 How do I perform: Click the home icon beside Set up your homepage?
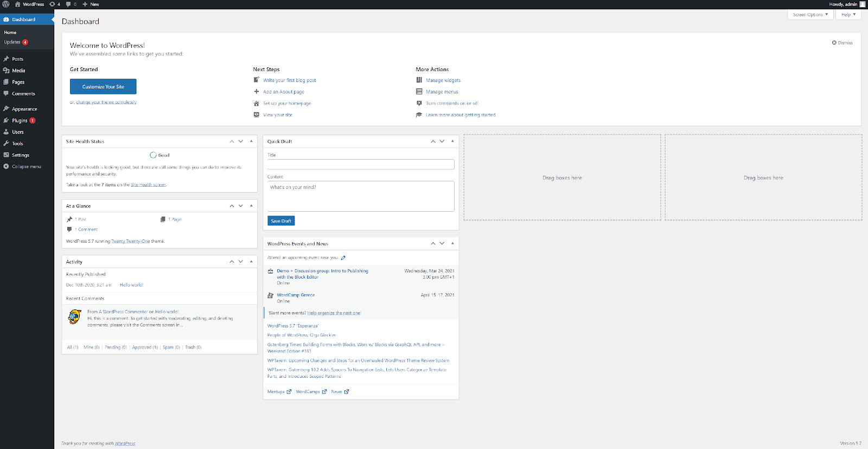click(257, 103)
